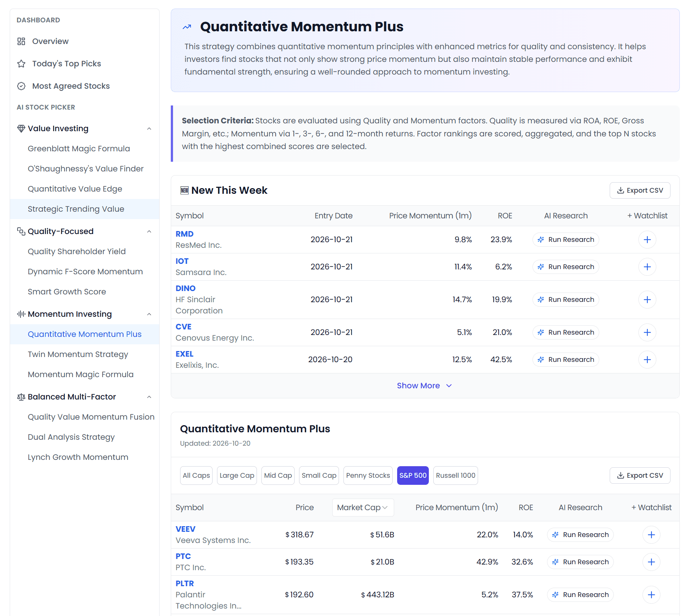Run Research for Veeva Systems row
The height and width of the screenshot is (616, 688).
580,535
